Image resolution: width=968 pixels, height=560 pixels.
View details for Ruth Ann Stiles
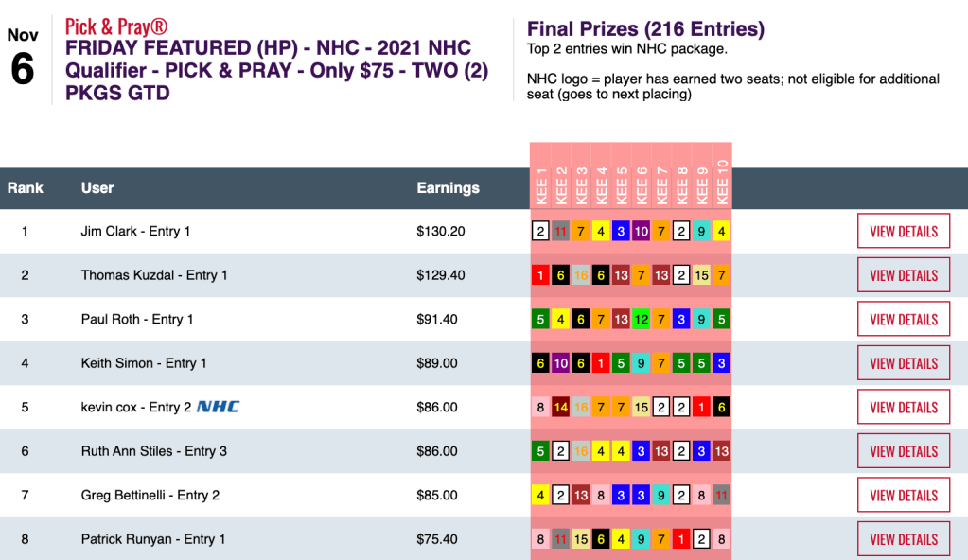pyautogui.click(x=903, y=451)
